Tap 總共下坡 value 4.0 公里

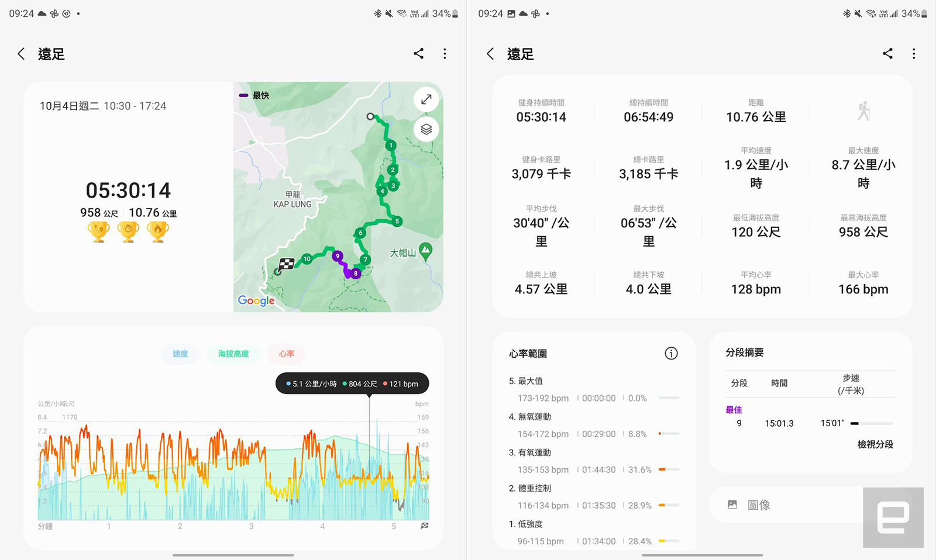pyautogui.click(x=648, y=289)
